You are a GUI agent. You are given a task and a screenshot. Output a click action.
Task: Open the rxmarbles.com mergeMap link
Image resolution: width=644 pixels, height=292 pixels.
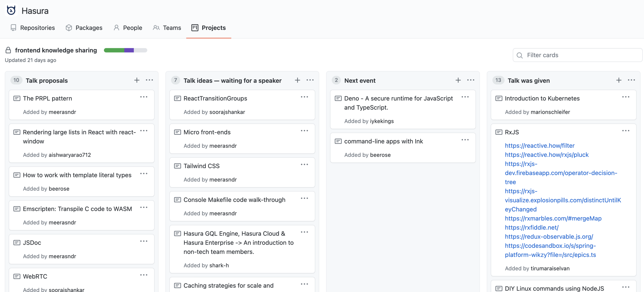pos(553,218)
